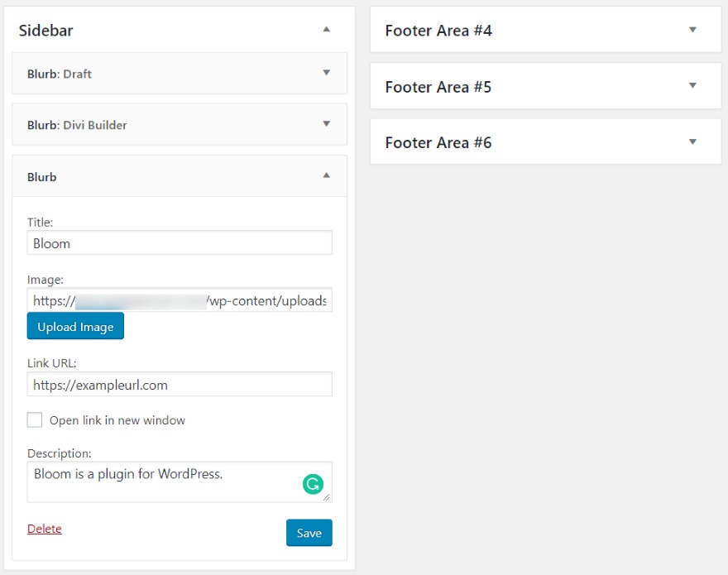Expand the Blurb: Draft widget arrow
The height and width of the screenshot is (575, 728).
(327, 73)
